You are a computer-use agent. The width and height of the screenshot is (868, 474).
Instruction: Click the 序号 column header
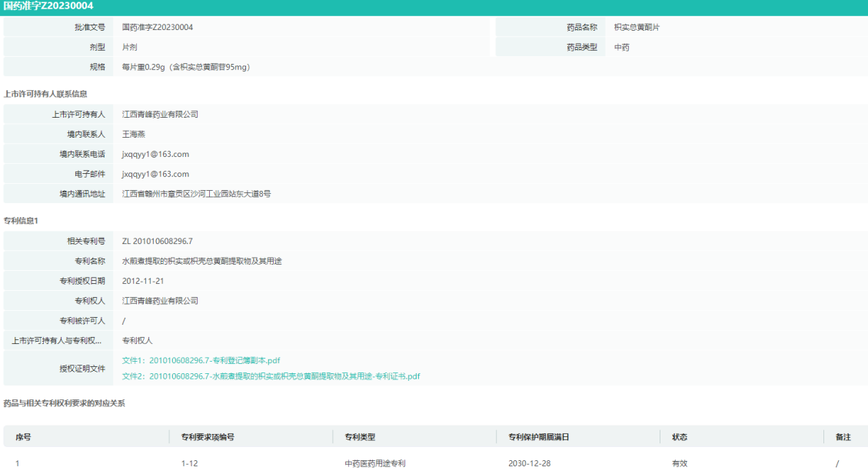coord(23,437)
